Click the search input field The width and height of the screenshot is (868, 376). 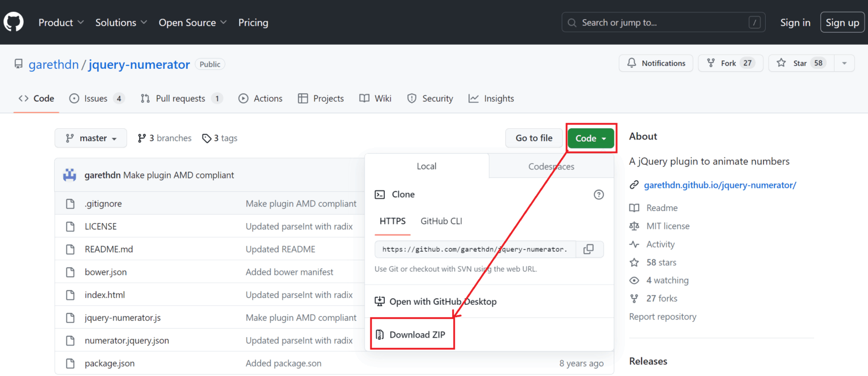tap(650, 22)
